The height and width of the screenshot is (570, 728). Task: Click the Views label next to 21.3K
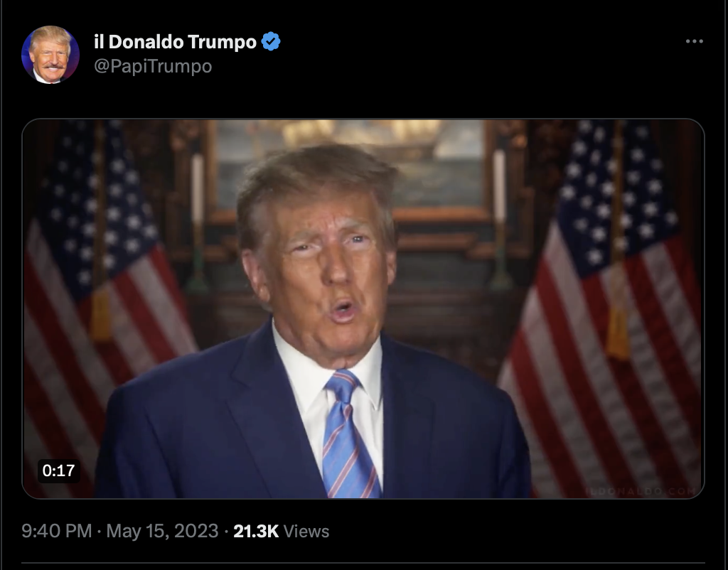[x=306, y=531]
